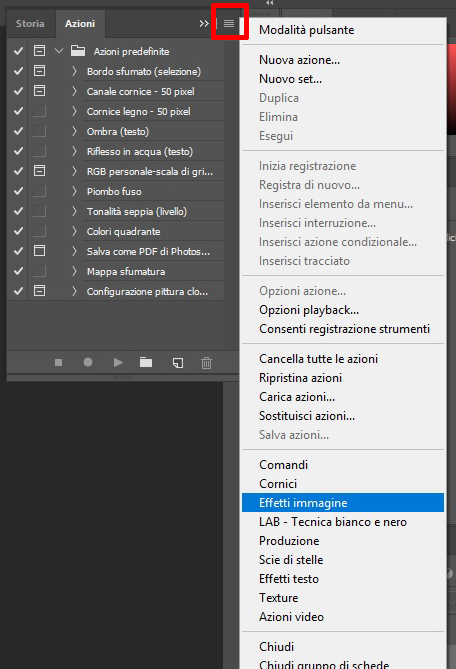Toggle dialog box for Colori quadrante

click(39, 231)
